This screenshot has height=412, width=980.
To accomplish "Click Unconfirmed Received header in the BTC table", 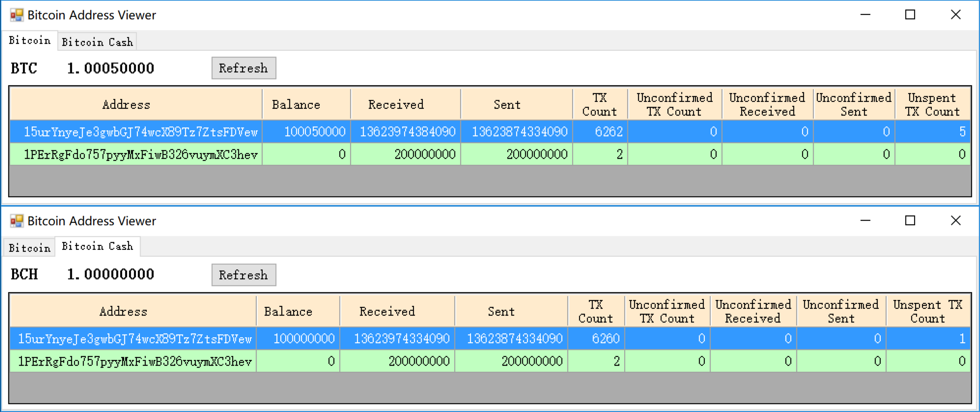I will click(768, 104).
